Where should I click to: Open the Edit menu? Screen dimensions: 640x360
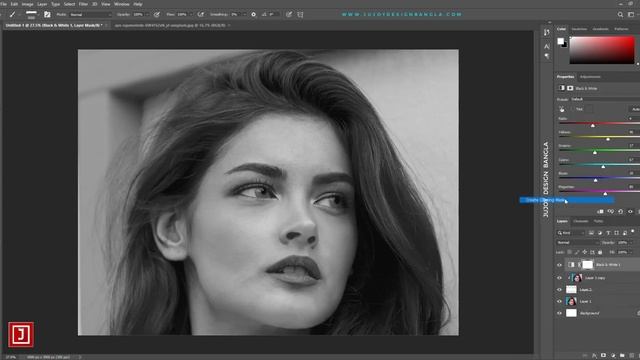pyautogui.click(x=14, y=4)
